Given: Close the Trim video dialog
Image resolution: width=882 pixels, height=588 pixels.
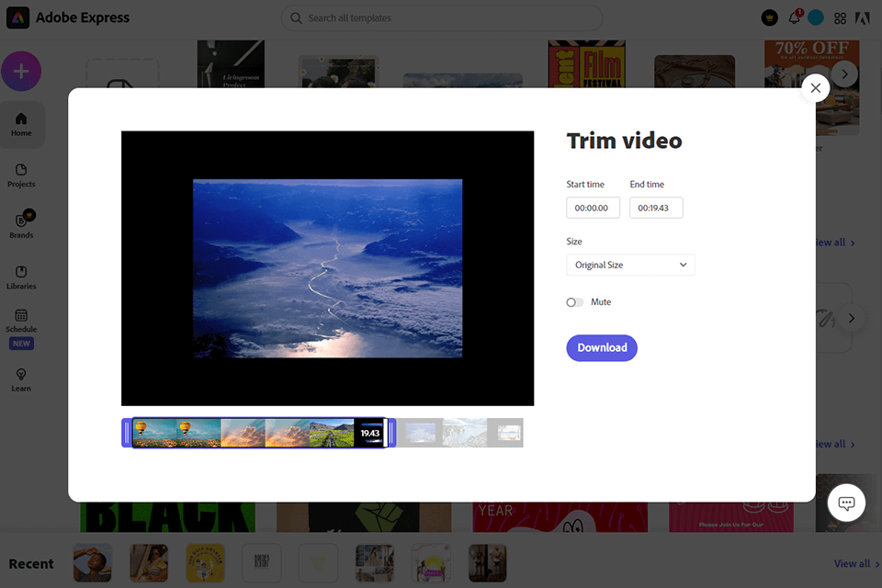Looking at the screenshot, I should (815, 88).
